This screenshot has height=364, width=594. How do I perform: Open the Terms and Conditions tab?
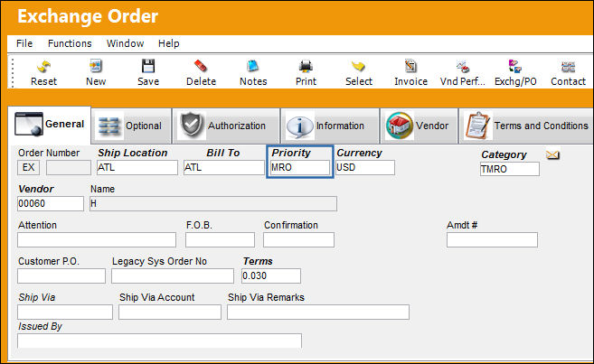pyautogui.click(x=526, y=126)
